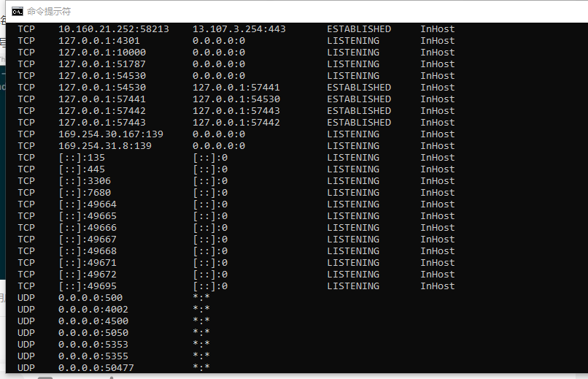The image size is (588, 379).
Task: Click UDP address 0.0.0.0:5050
Action: 93,332
